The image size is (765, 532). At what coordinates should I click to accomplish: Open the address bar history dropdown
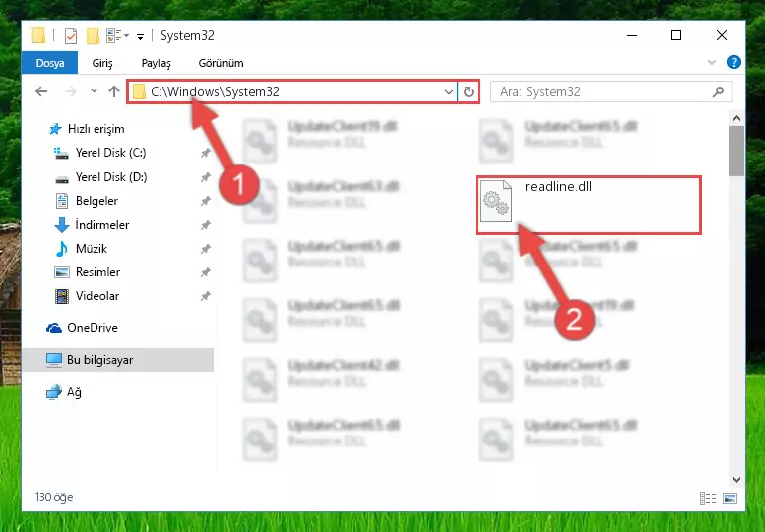(449, 91)
